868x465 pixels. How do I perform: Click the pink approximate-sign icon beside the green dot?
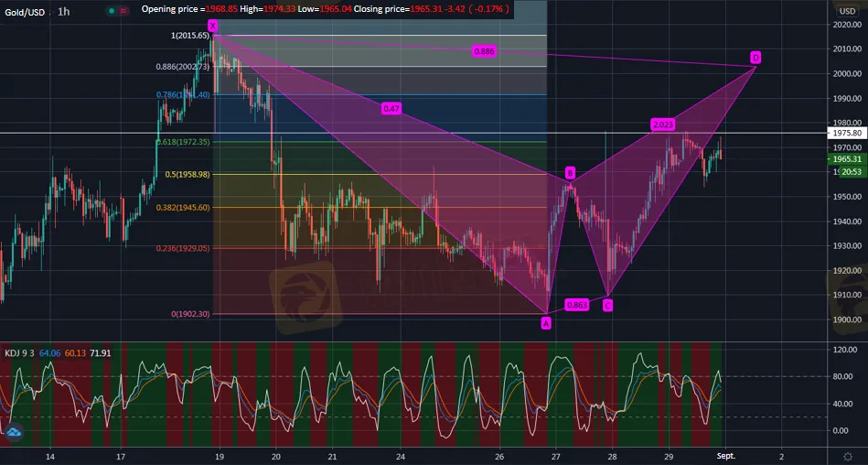[x=123, y=10]
